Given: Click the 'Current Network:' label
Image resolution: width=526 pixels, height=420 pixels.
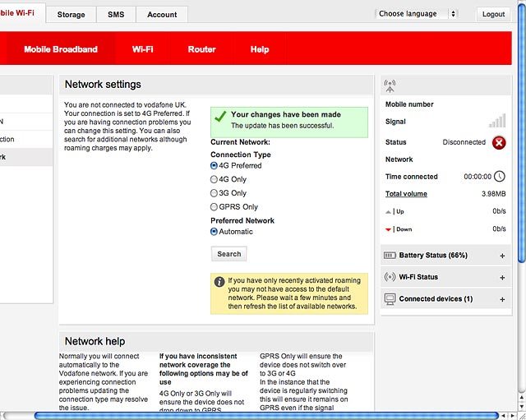Looking at the screenshot, I should tap(240, 142).
